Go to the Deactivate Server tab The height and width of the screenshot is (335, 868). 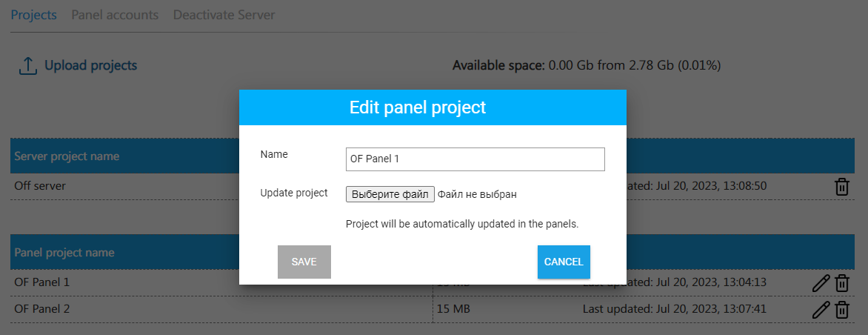coord(224,15)
